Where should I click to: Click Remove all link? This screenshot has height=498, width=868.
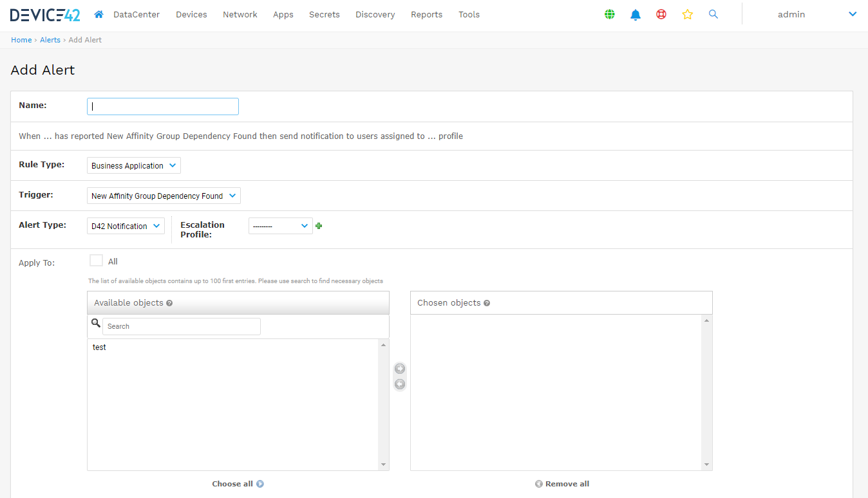[562, 484]
